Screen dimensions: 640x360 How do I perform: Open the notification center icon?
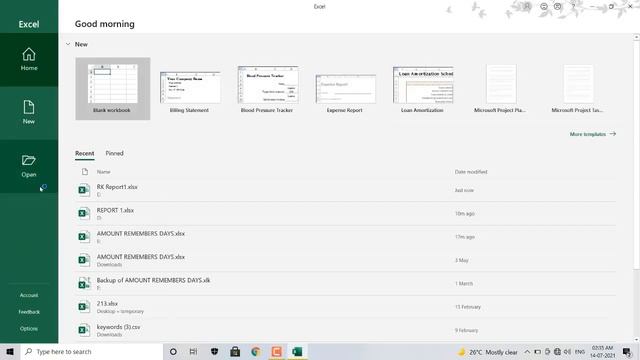[x=627, y=352]
